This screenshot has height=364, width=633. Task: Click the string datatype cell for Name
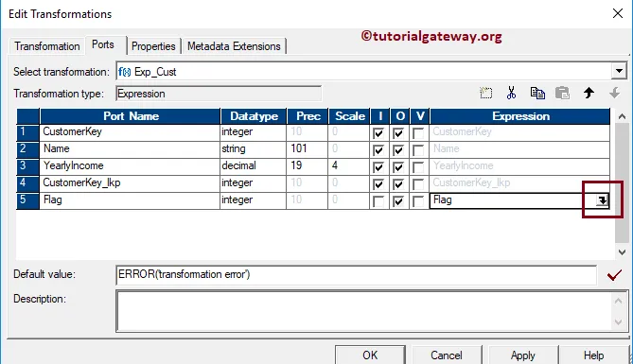[254, 149]
